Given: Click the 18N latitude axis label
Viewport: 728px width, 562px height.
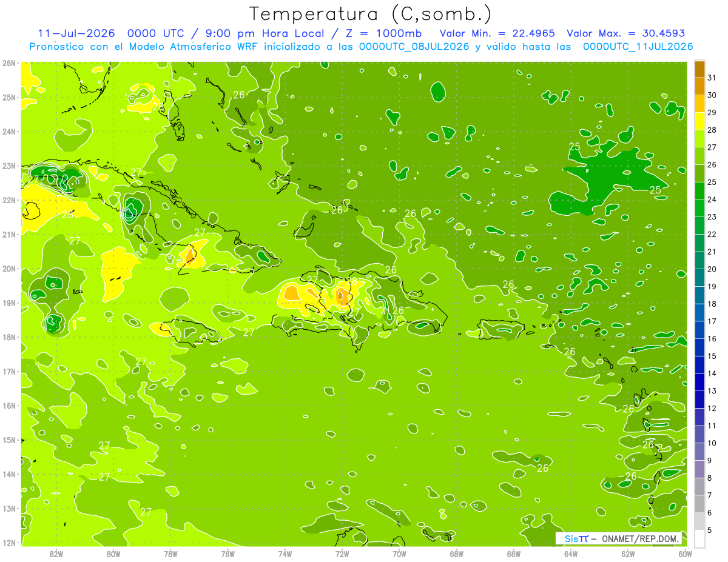Looking at the screenshot, I should tap(9, 337).
